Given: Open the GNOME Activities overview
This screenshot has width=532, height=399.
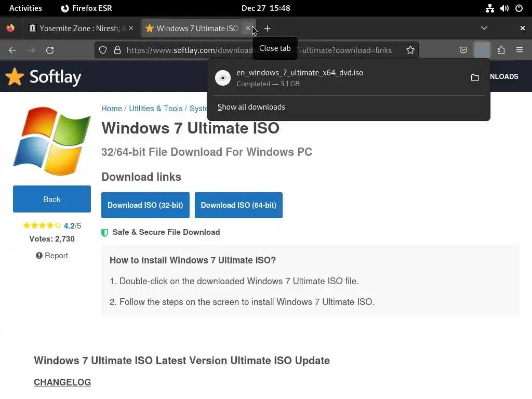Looking at the screenshot, I should tap(25, 8).
